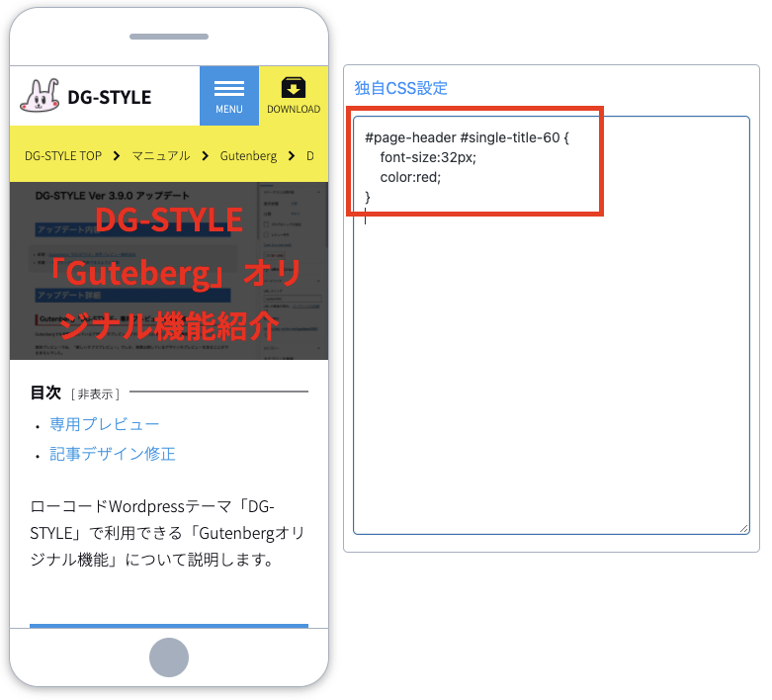Tap the phone speaker bar at top
Image resolution: width=772 pixels, height=700 pixels.
point(169,38)
